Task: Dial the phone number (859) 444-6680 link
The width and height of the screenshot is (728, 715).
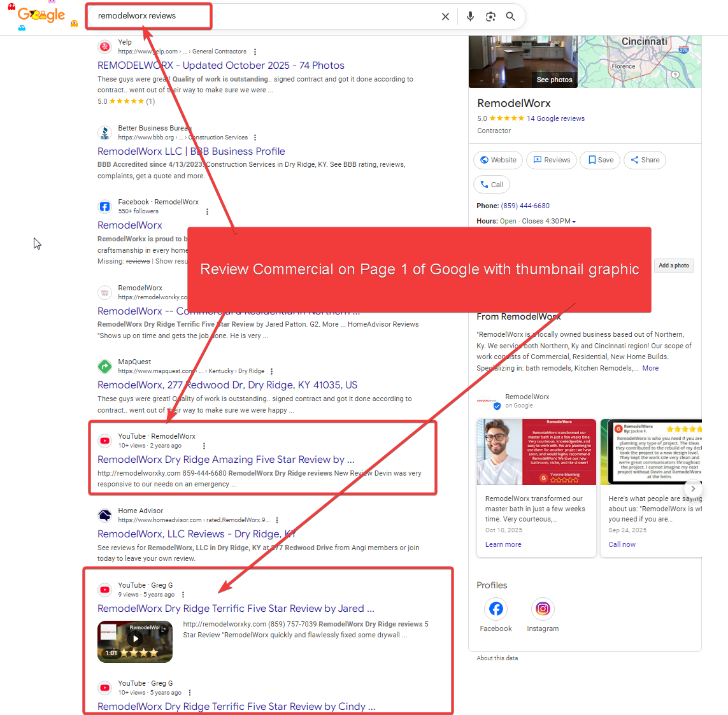Action: 525,206
